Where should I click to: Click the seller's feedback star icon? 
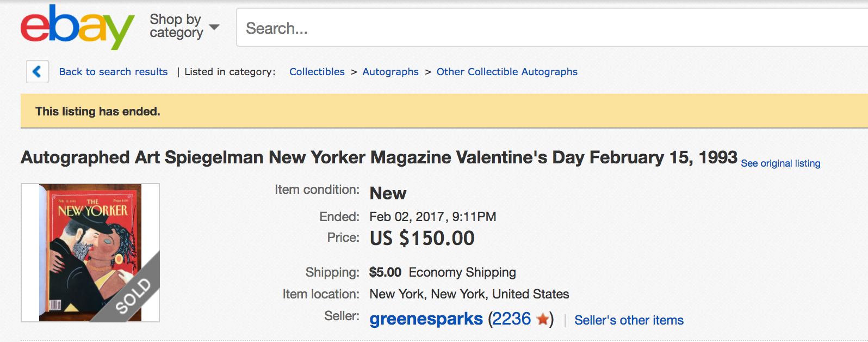(542, 319)
